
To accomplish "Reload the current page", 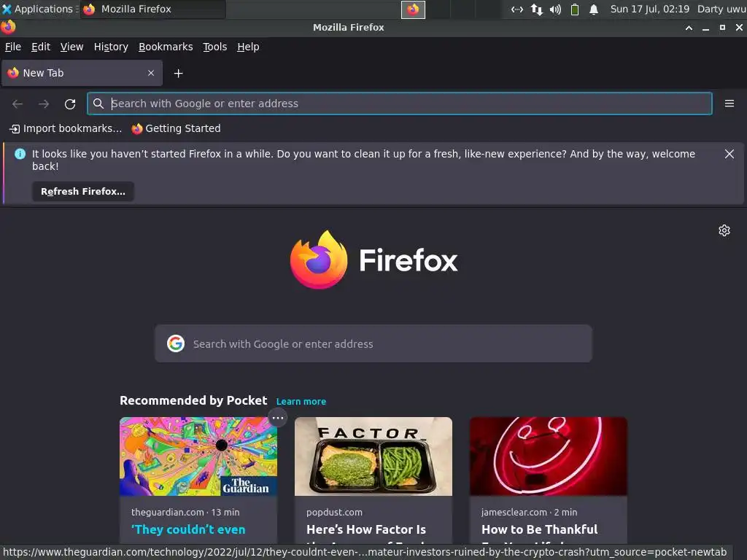I will [x=70, y=104].
